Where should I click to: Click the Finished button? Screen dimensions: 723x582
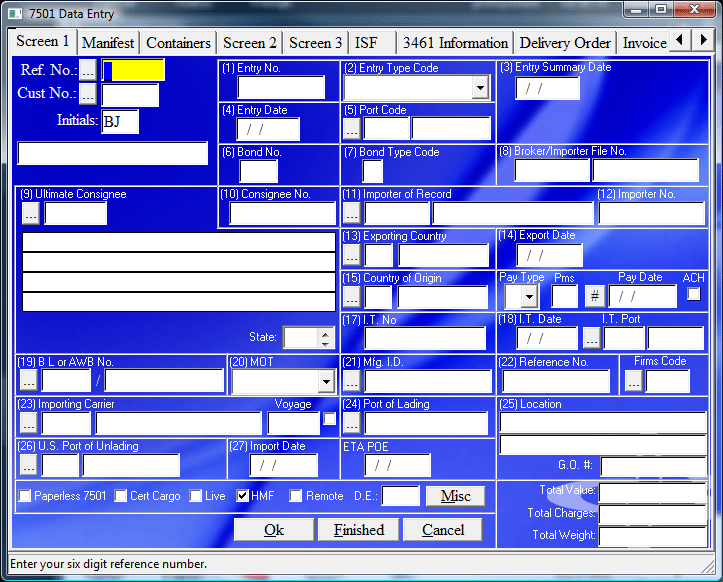[359, 530]
